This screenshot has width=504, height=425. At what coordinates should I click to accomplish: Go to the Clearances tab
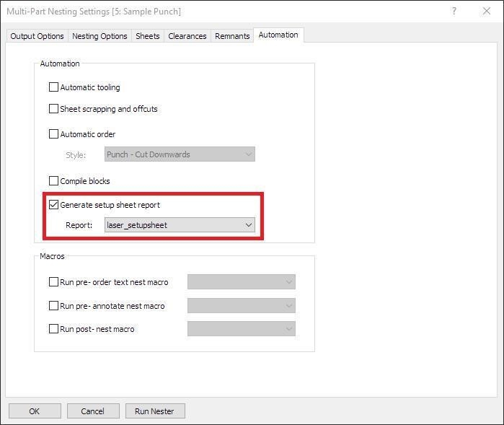coord(187,36)
